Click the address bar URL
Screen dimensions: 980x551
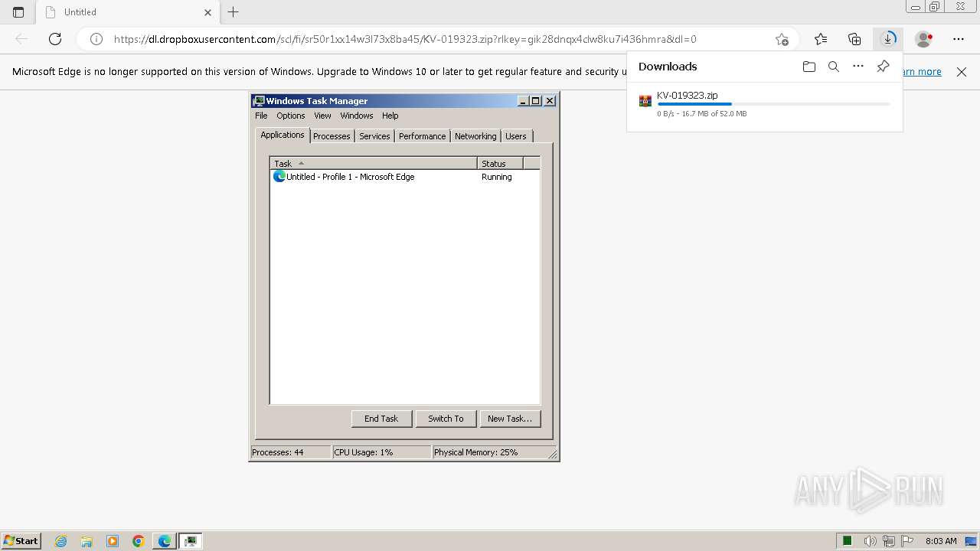point(405,39)
